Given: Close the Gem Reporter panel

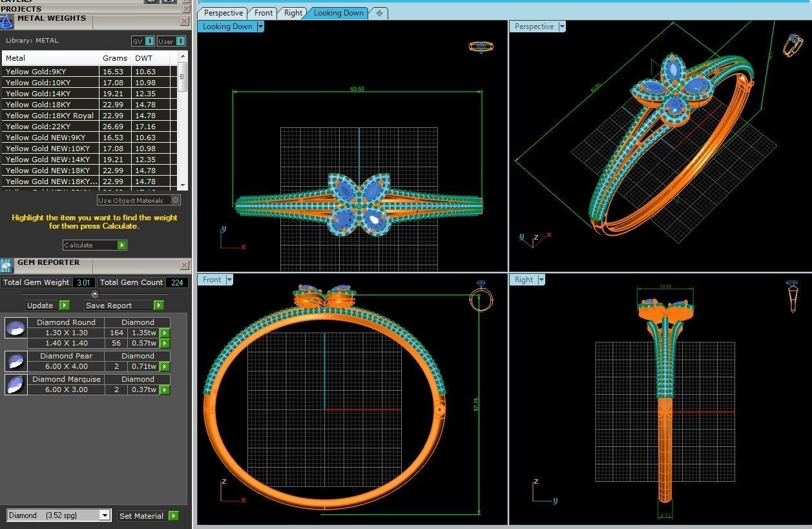Looking at the screenshot, I should click(x=184, y=265).
